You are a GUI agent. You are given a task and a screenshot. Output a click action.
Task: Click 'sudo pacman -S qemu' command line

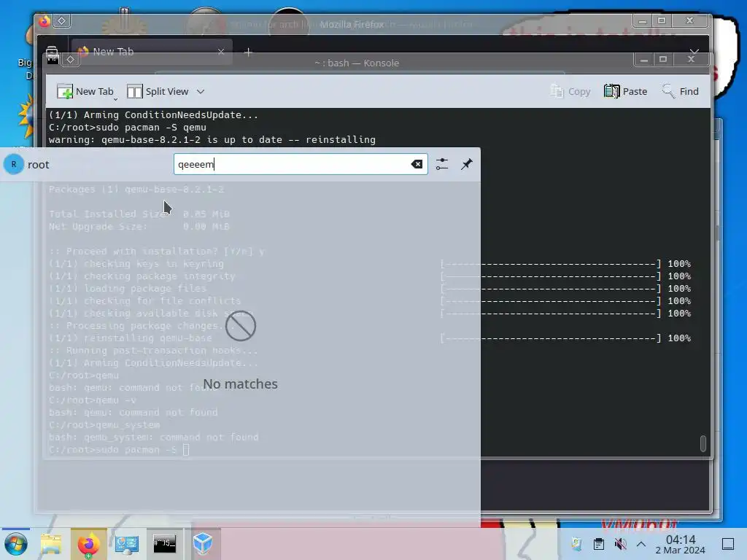[128, 128]
